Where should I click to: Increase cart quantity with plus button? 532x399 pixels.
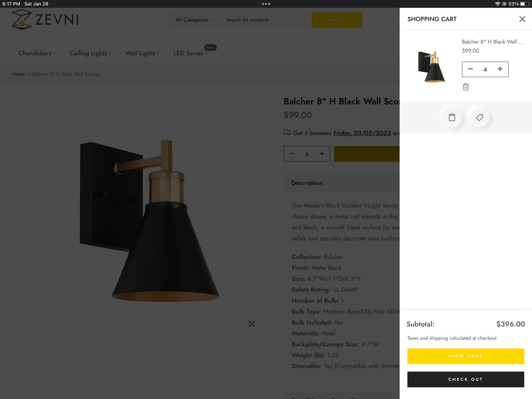[x=500, y=69]
